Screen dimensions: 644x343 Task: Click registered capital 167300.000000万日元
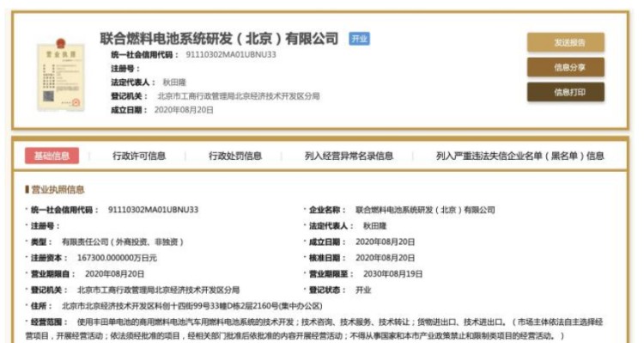pyautogui.click(x=117, y=258)
